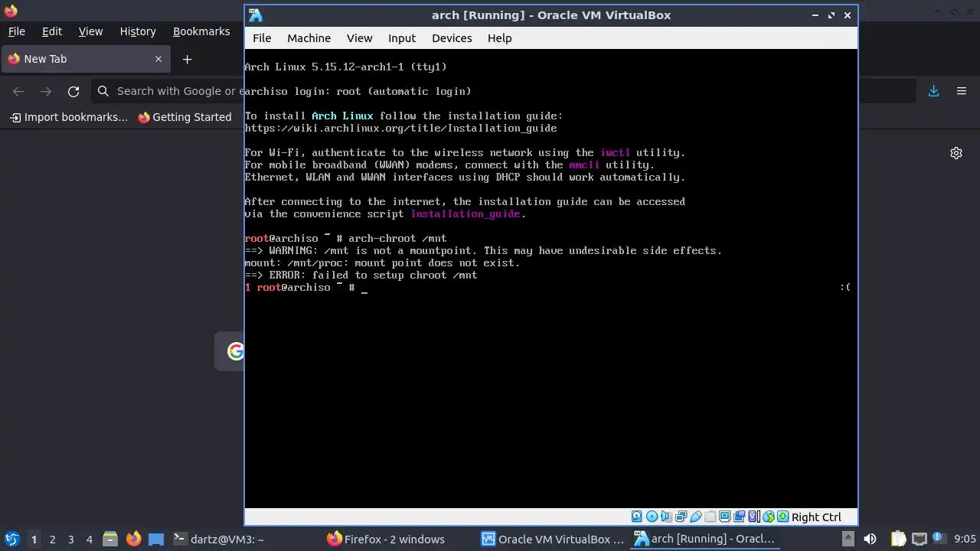Open Firefox Edit menu
The height and width of the screenshot is (551, 980).
pyautogui.click(x=52, y=31)
